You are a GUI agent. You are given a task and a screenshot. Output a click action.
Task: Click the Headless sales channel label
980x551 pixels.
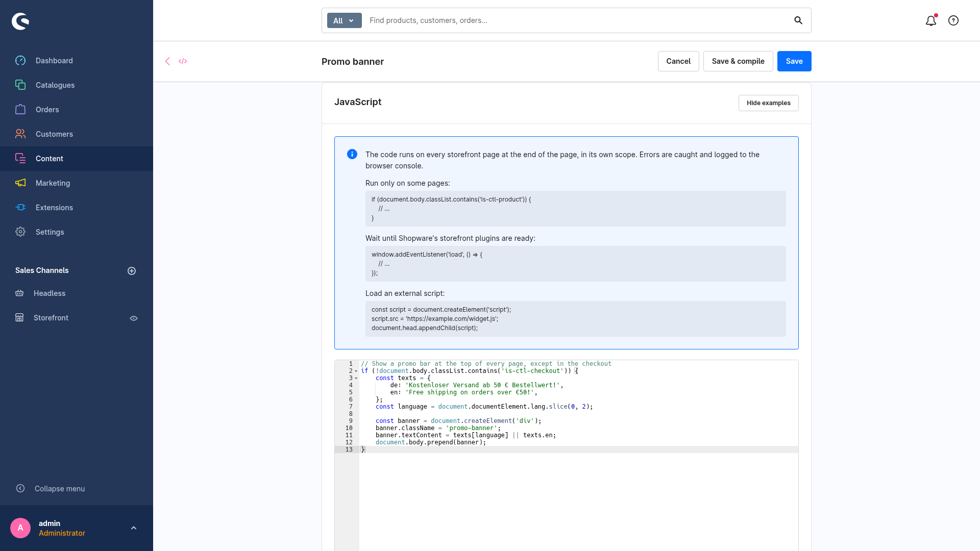click(50, 293)
